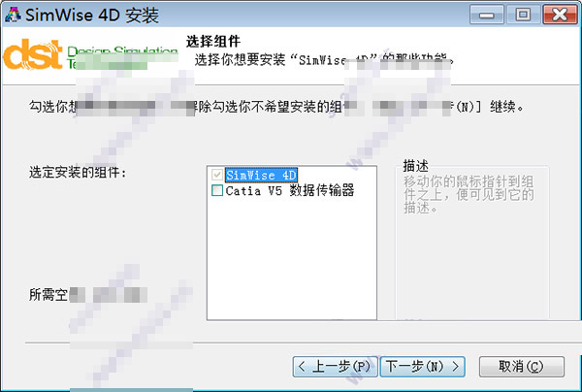Go back with 上一步(P) button

coord(336,367)
